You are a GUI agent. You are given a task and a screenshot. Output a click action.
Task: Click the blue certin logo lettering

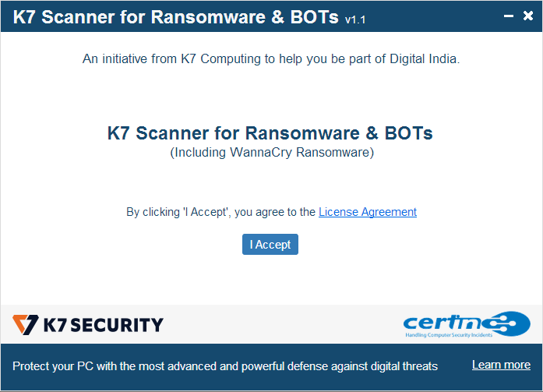point(443,322)
